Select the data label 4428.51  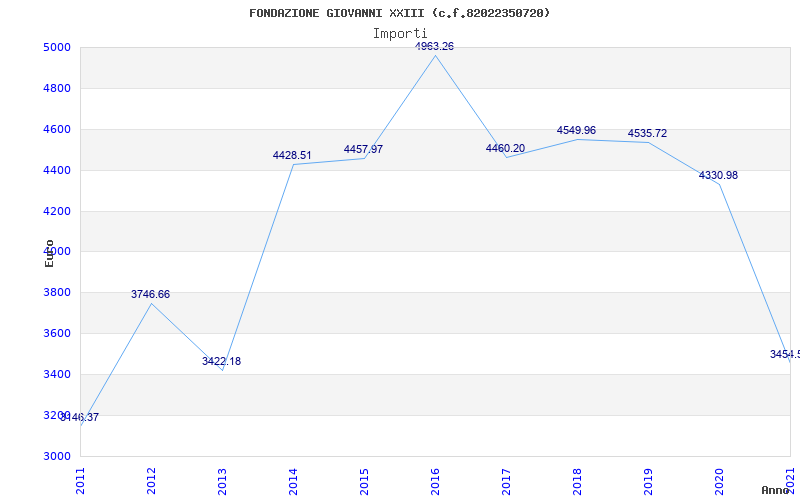point(292,155)
